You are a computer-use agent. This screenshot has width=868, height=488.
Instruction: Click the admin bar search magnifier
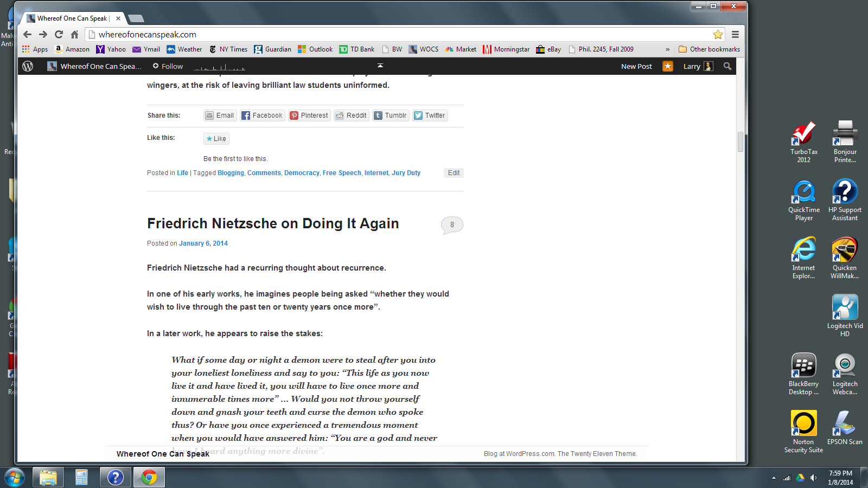(727, 66)
